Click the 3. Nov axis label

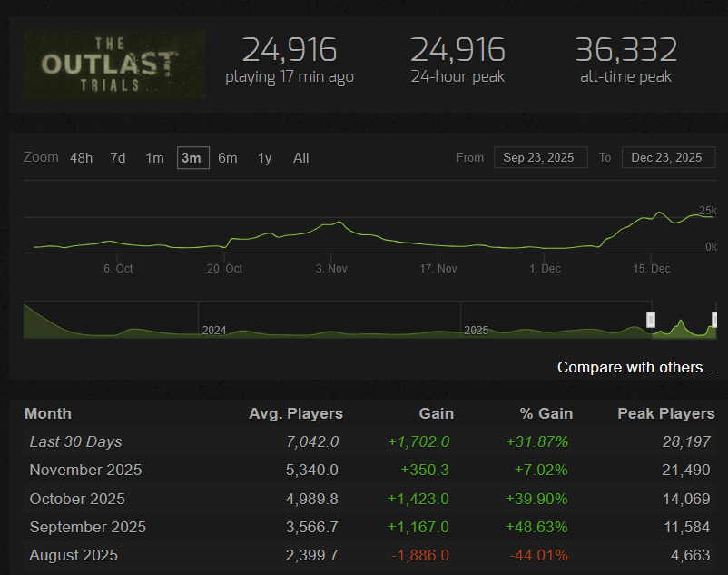coord(331,269)
